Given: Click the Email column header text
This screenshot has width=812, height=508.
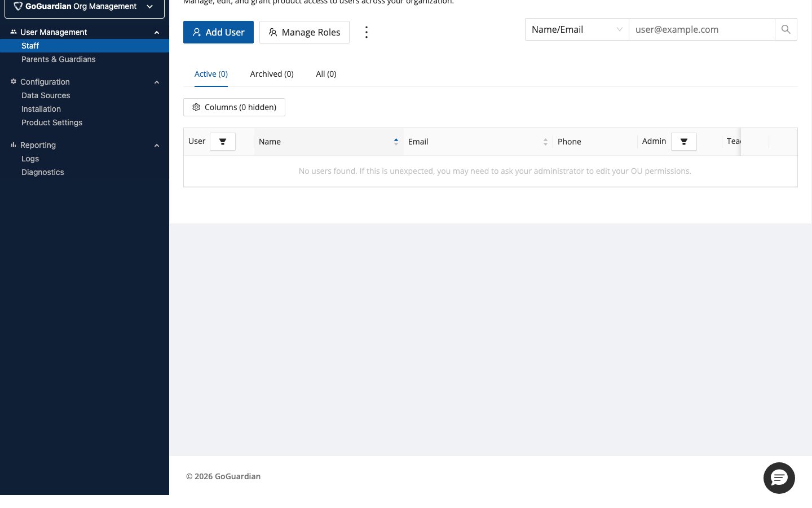Looking at the screenshot, I should click(418, 142).
